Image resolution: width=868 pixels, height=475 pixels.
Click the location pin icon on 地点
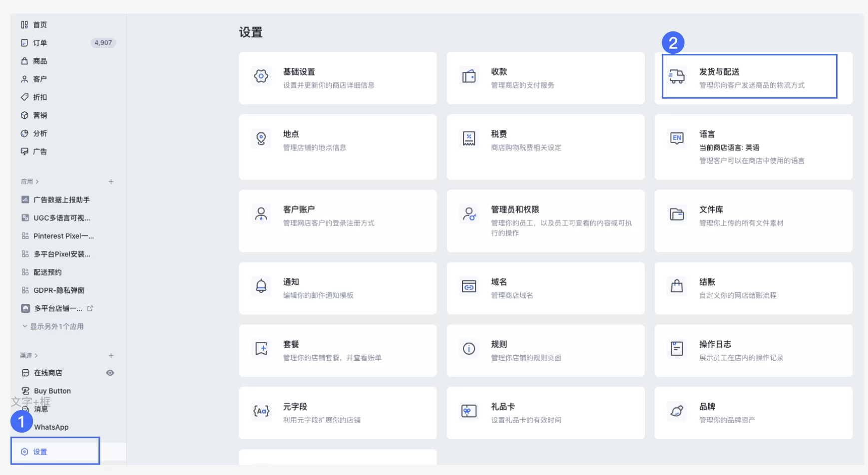click(x=260, y=139)
